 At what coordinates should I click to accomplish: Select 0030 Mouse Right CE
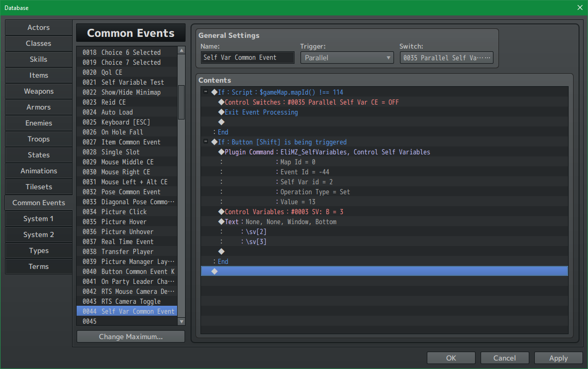pyautogui.click(x=127, y=172)
